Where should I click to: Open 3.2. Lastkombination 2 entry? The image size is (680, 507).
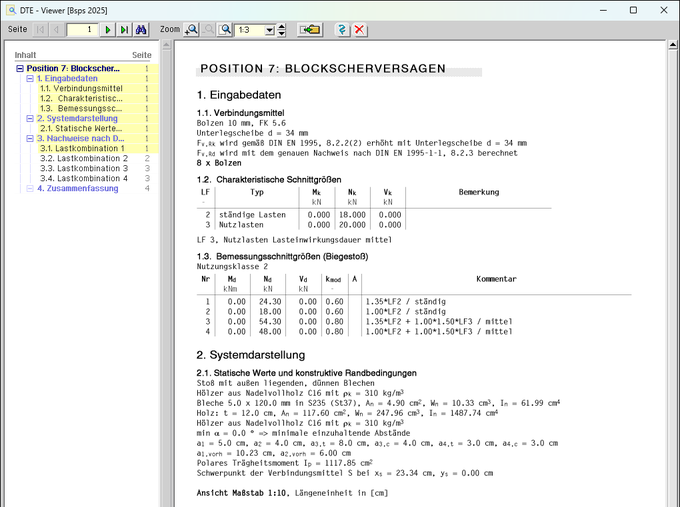[x=82, y=158]
